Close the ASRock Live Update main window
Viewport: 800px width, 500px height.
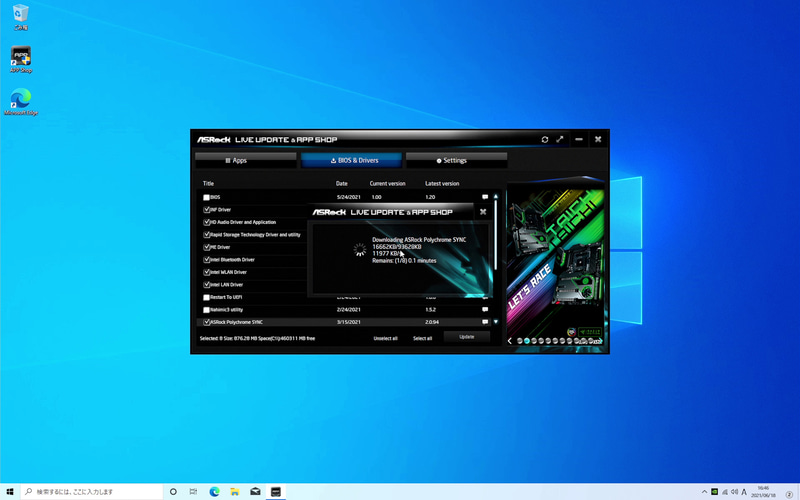pos(598,139)
